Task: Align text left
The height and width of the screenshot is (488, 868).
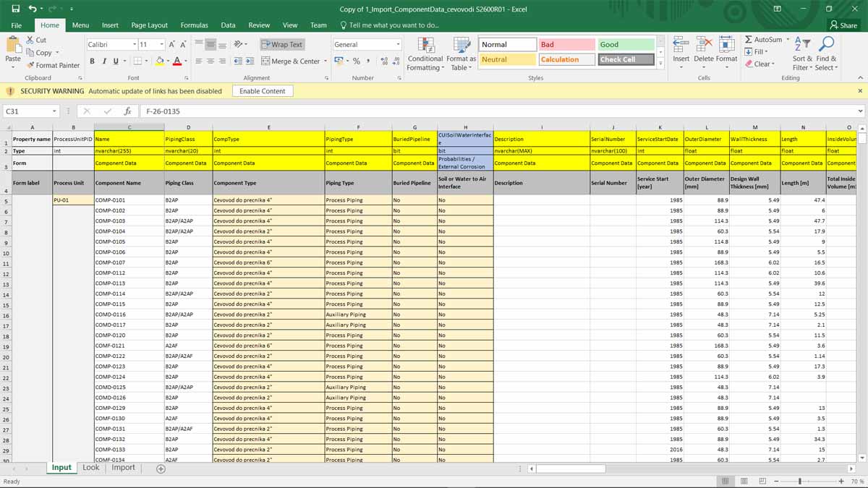Action: (200, 61)
